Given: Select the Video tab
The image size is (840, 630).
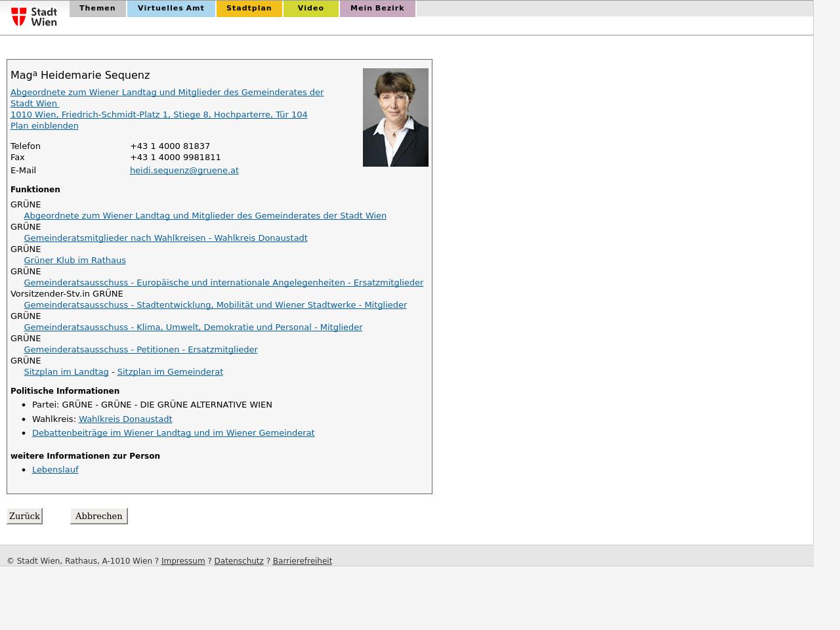Looking at the screenshot, I should point(310,9).
